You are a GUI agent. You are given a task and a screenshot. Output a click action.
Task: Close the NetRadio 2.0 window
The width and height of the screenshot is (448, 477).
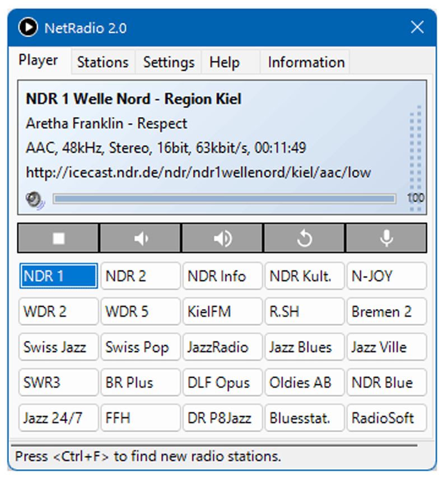[x=417, y=27]
